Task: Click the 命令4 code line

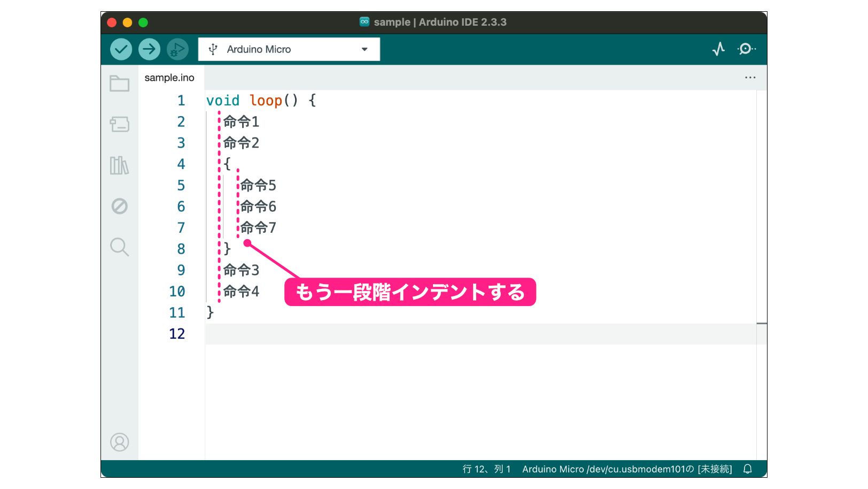Action: click(241, 292)
